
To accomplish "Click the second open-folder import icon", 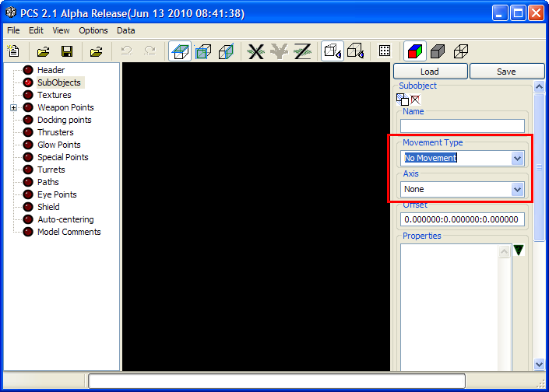I will click(96, 51).
